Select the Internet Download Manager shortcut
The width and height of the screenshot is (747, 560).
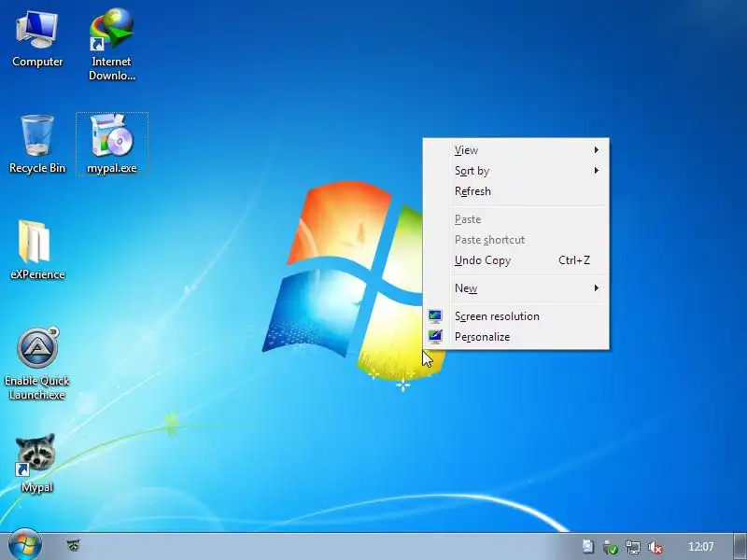111,44
